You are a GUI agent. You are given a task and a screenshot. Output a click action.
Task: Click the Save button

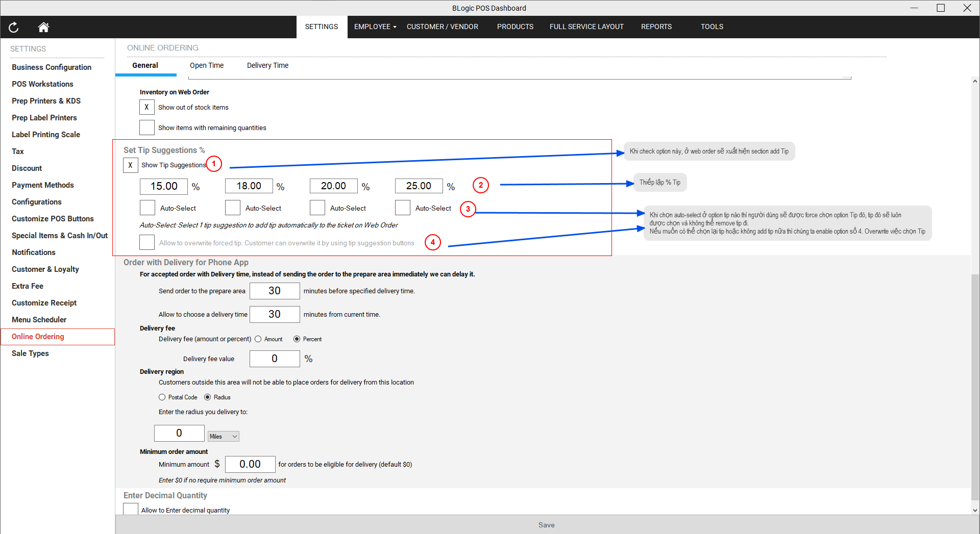point(546,525)
